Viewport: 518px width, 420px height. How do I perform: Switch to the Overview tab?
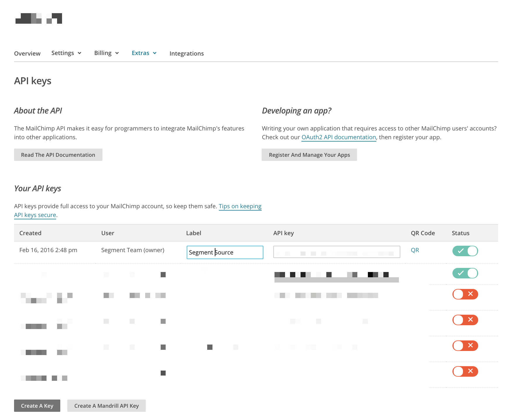[27, 53]
